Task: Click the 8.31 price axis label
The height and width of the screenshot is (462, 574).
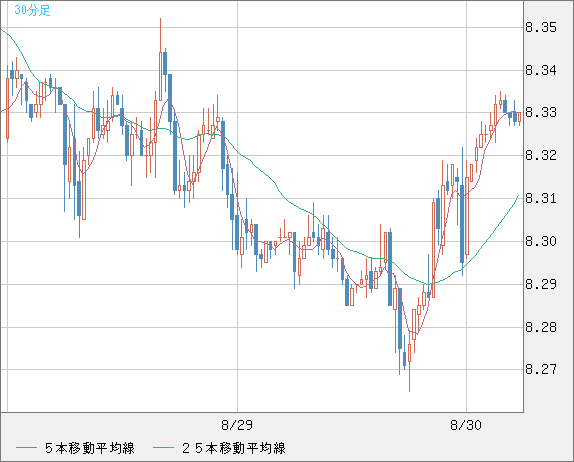Action: pos(541,198)
